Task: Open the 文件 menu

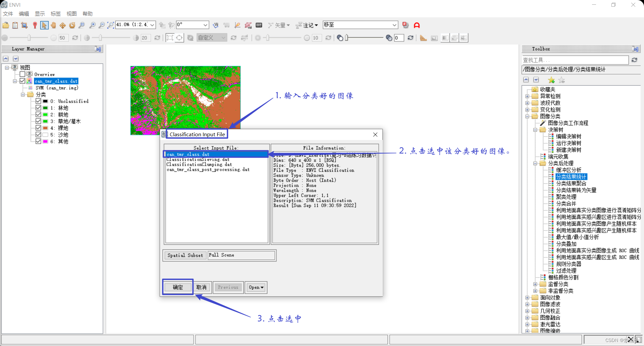Action: tap(8, 14)
